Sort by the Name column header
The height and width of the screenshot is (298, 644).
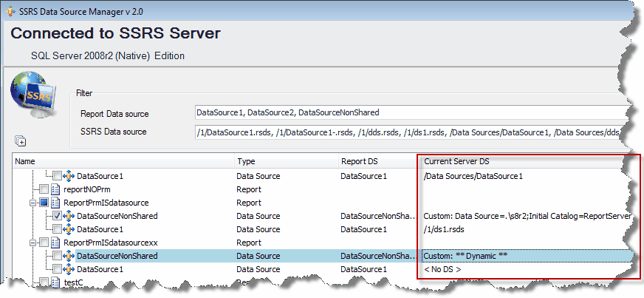pyautogui.click(x=123, y=161)
